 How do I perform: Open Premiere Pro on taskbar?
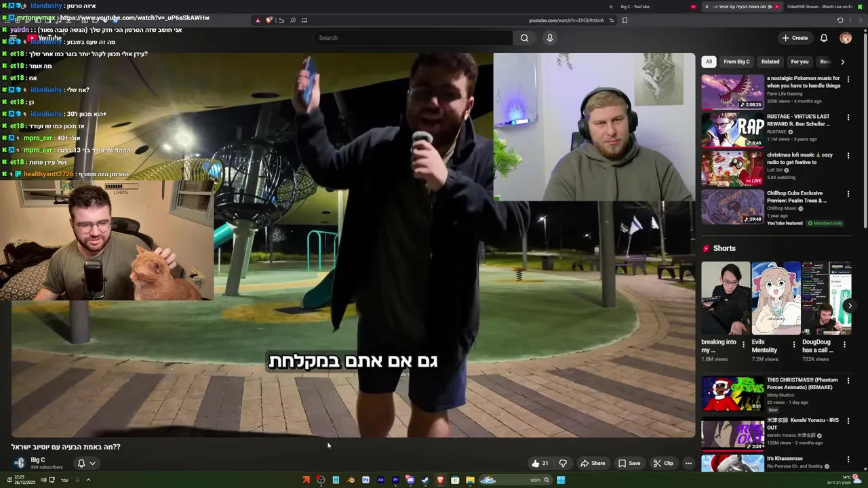coord(395,480)
